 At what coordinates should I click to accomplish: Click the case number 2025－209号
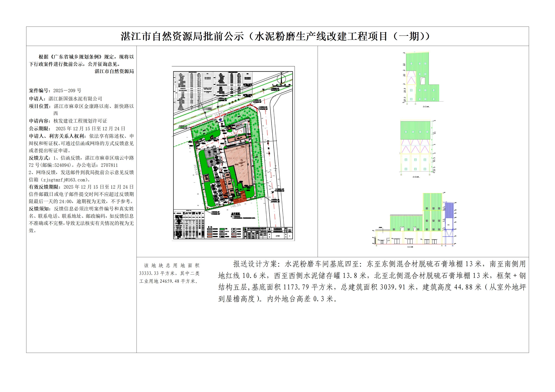tap(67, 91)
